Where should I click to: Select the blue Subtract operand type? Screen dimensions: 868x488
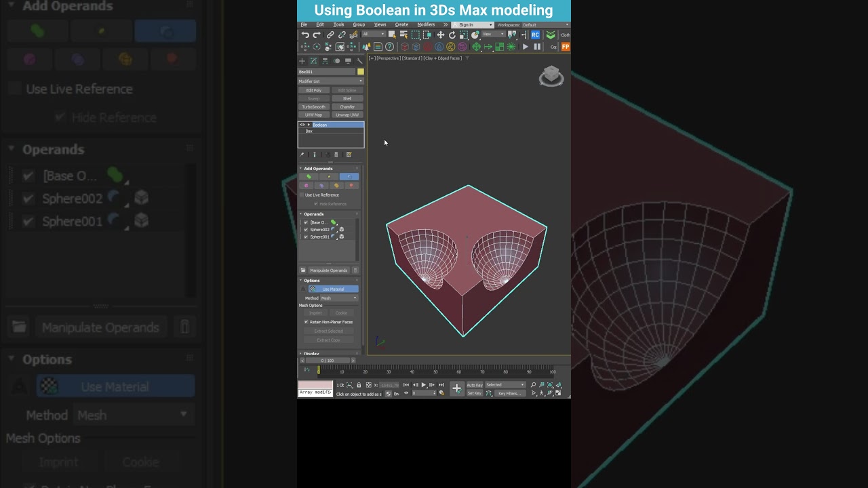tap(349, 176)
